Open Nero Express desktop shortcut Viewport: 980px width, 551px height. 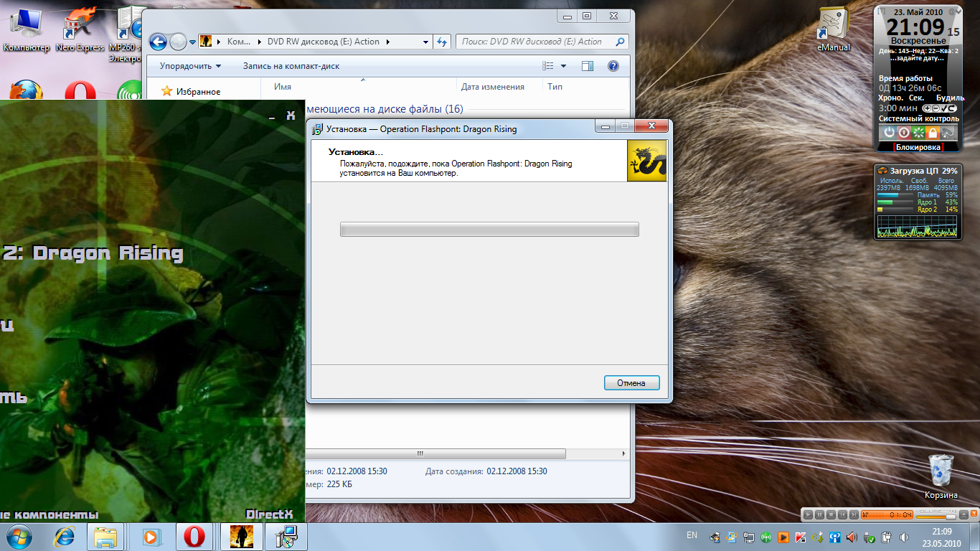click(x=80, y=29)
